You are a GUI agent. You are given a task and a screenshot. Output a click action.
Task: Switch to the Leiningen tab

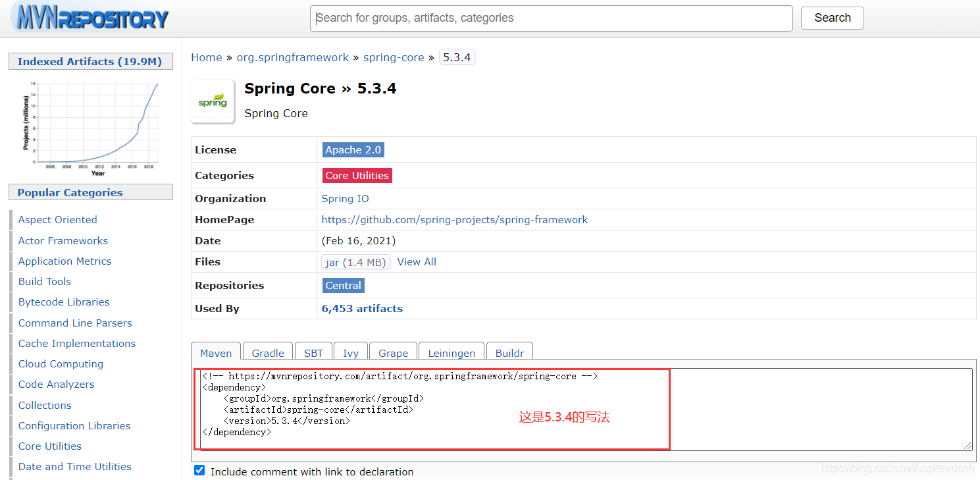pyautogui.click(x=451, y=353)
